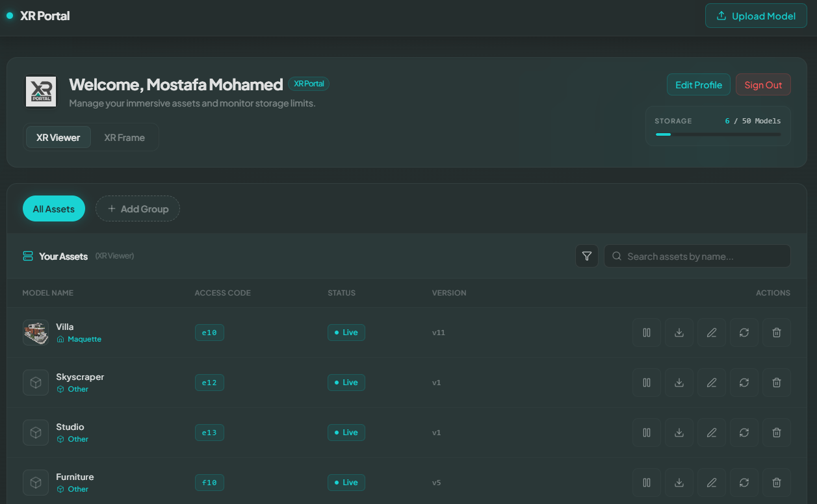Sign Out of the portal
Viewport: 817px width, 504px height.
pos(763,85)
